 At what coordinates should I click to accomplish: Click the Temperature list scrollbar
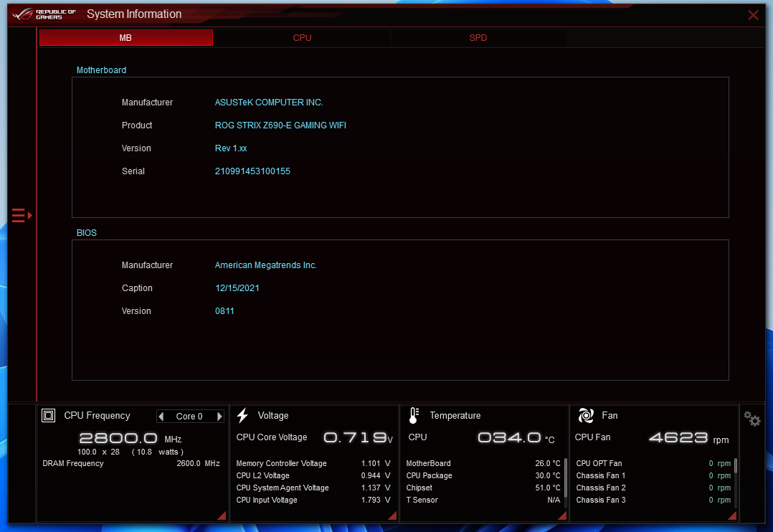tap(566, 478)
